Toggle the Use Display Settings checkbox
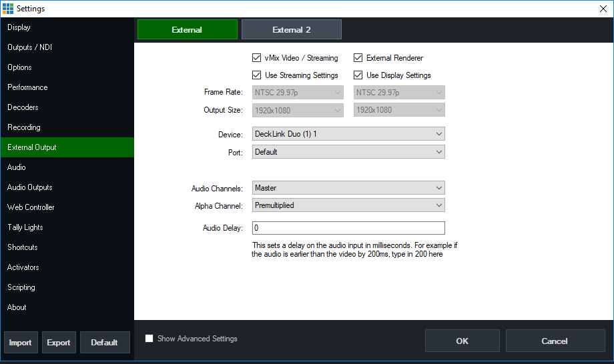 point(358,75)
